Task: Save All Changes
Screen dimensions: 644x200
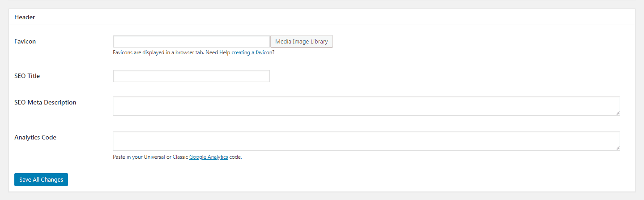Action: [41, 179]
